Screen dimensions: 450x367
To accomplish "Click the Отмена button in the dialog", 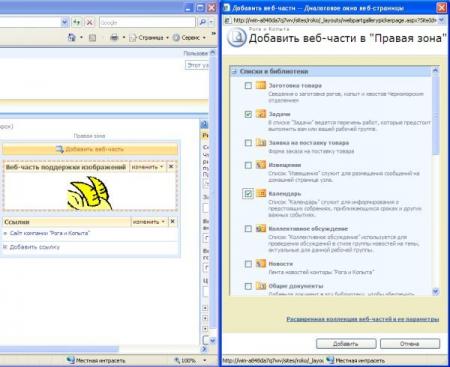I will click(410, 344).
